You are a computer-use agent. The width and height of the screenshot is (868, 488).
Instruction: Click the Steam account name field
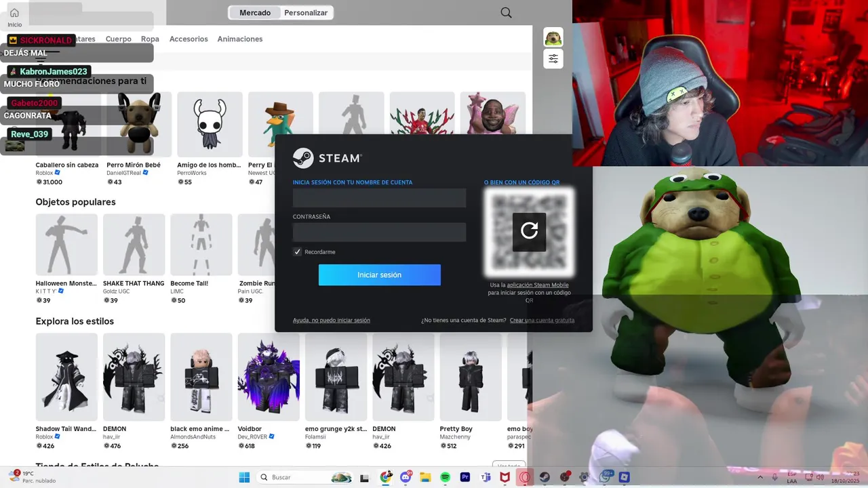(x=379, y=198)
